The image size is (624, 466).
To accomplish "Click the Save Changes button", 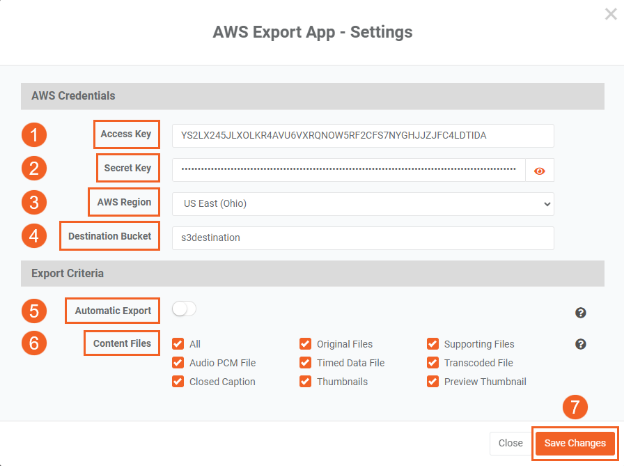I will pos(574,443).
